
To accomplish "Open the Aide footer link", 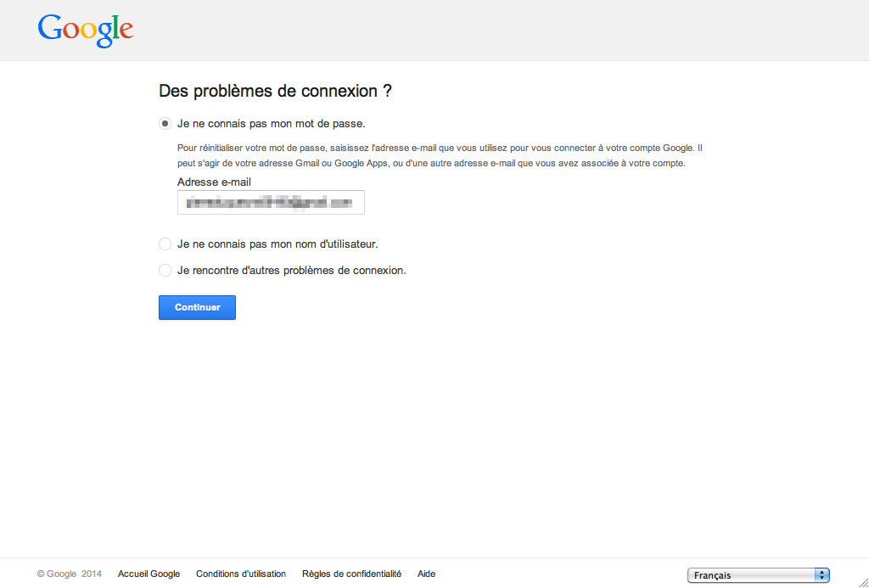I will coord(426,574).
